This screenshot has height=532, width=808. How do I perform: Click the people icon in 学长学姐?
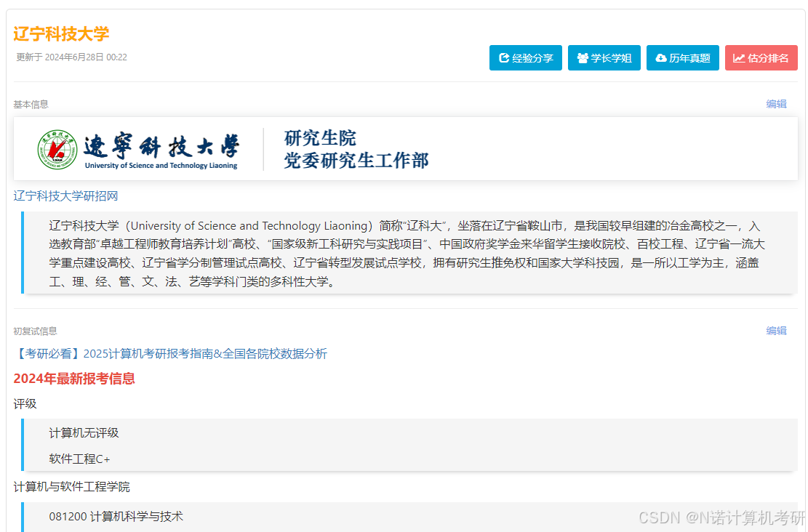click(x=583, y=58)
